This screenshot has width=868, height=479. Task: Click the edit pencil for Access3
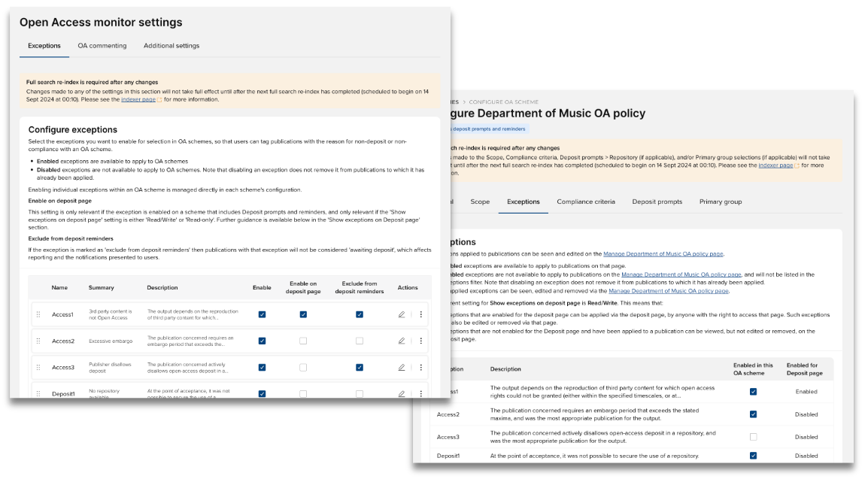402,367
